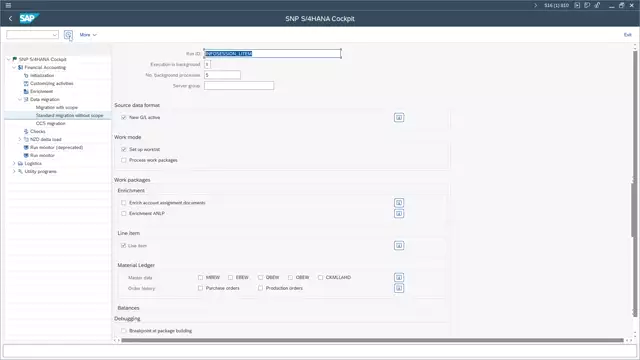The height and width of the screenshot is (360, 640).
Task: Check the MBEW master data checkbox
Action: click(200, 278)
